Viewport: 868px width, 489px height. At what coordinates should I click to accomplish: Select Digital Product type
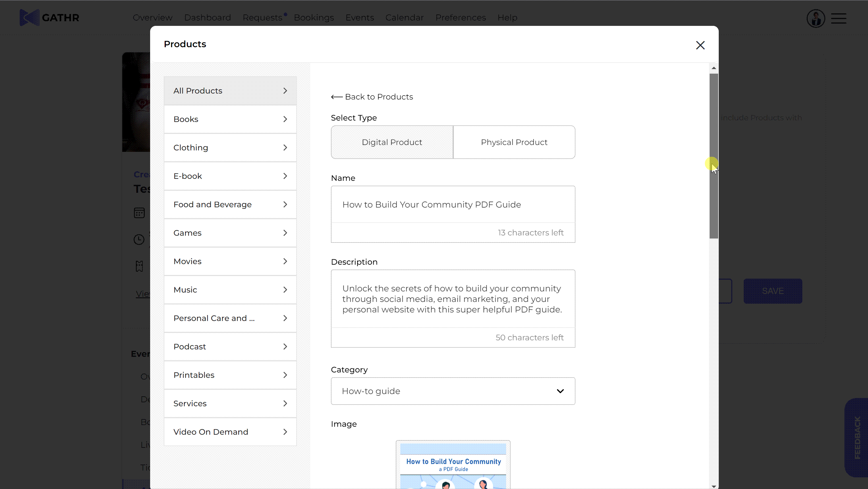pyautogui.click(x=392, y=142)
